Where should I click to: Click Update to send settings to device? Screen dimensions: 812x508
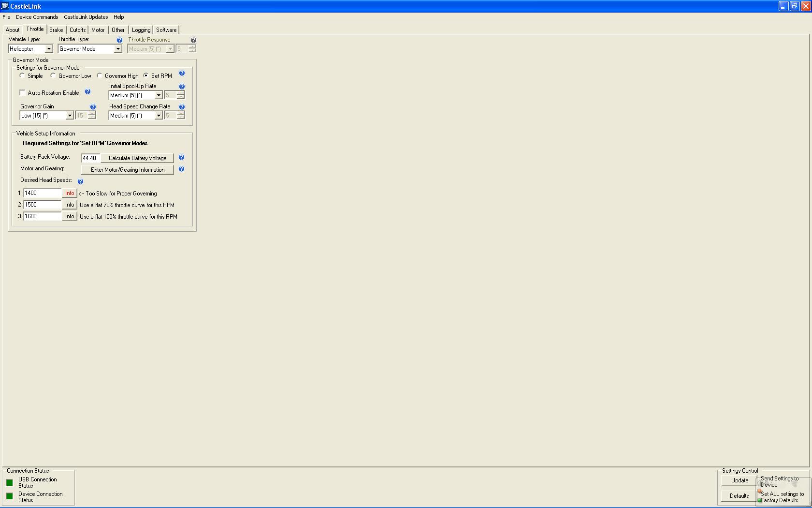(x=739, y=480)
